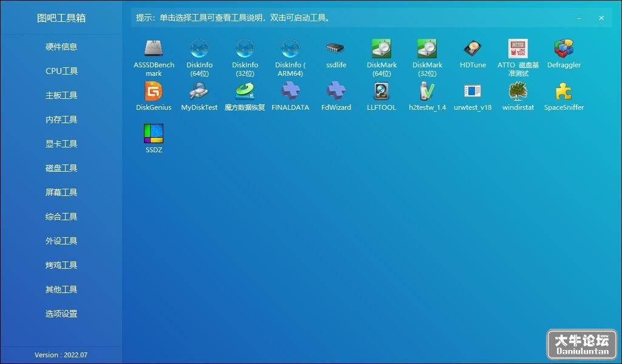622x364 pixels.
Task: Choose the HDTune hard disk icon
Action: point(473,49)
